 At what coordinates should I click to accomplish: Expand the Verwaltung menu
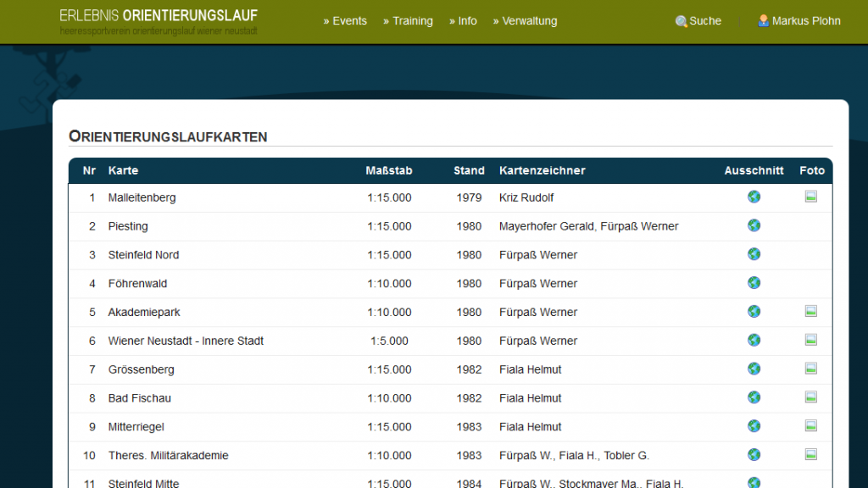[x=525, y=21]
